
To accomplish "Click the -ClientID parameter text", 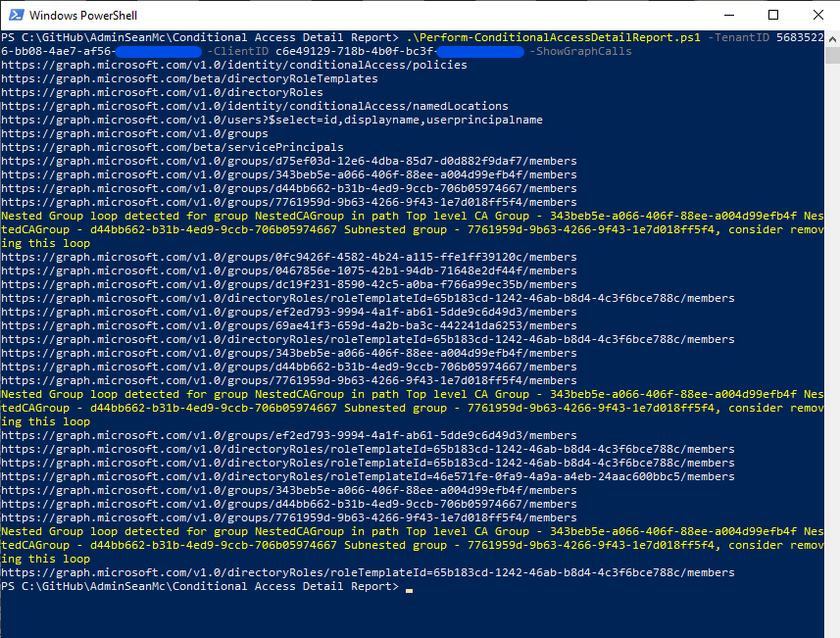I will coord(238,51).
